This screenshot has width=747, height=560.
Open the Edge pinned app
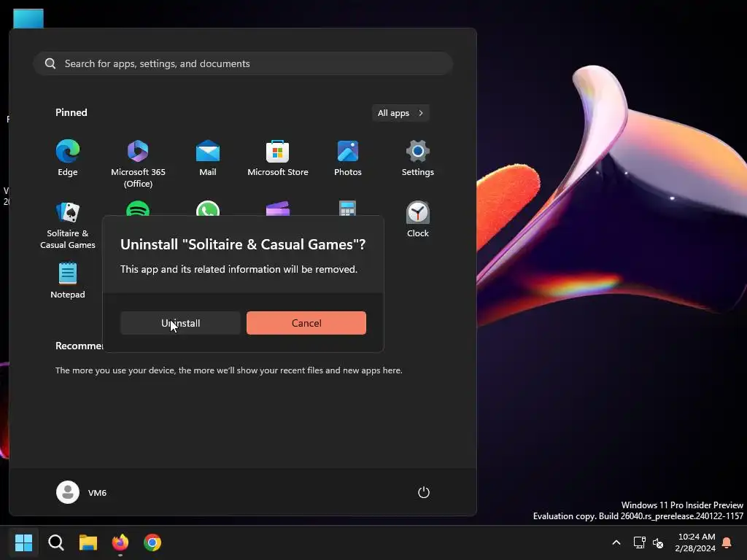pyautogui.click(x=68, y=158)
